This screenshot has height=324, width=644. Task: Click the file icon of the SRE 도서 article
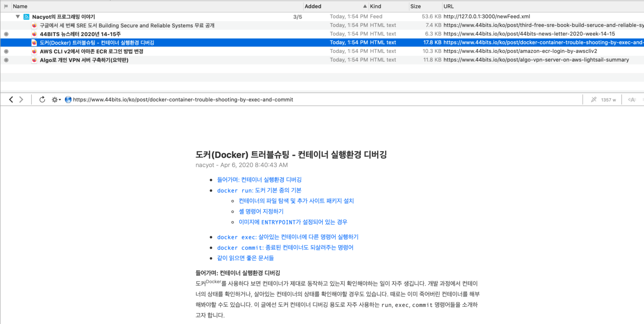pos(34,25)
